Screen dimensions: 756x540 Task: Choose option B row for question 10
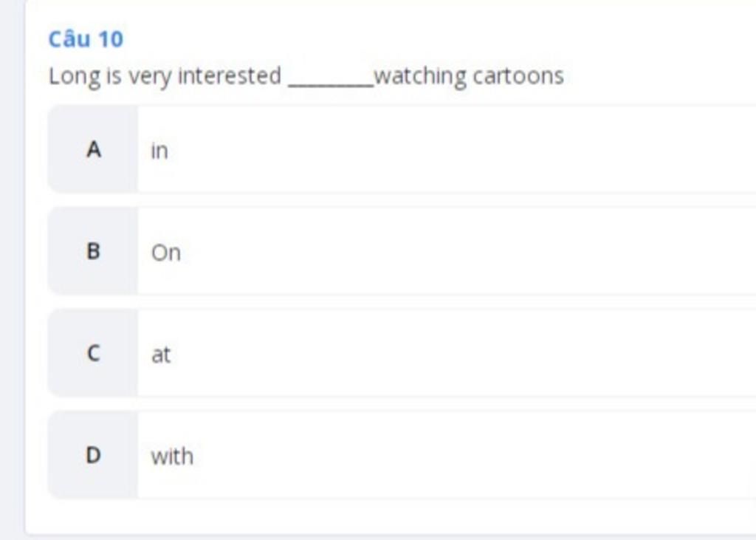(x=402, y=251)
